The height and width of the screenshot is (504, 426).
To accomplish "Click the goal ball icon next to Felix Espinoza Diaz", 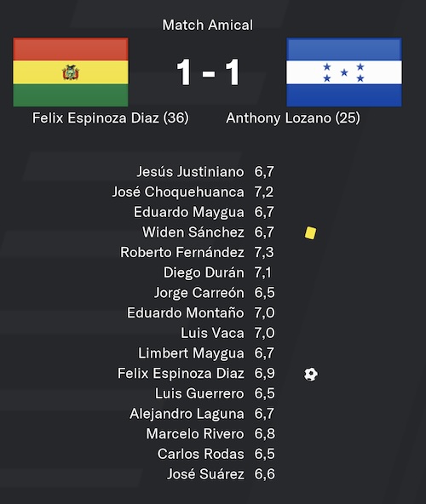I will click(x=311, y=374).
